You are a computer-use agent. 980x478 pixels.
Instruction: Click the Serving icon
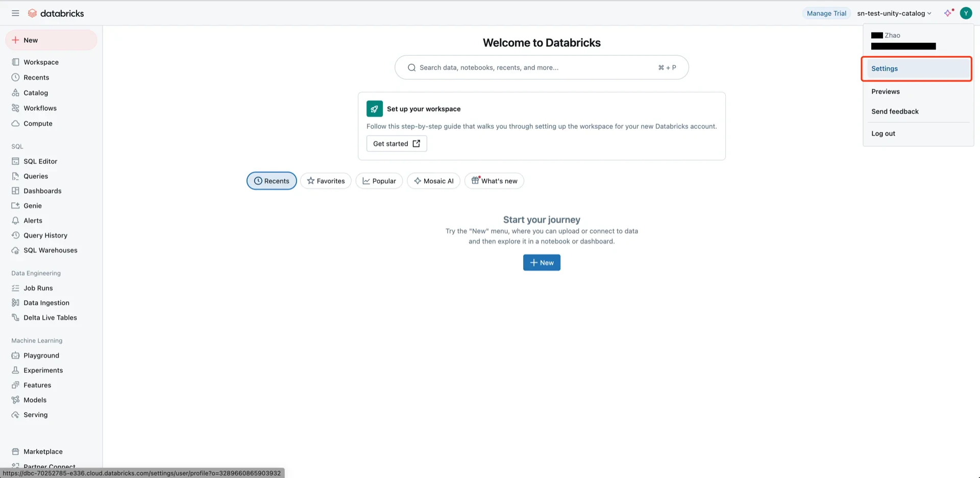click(15, 414)
